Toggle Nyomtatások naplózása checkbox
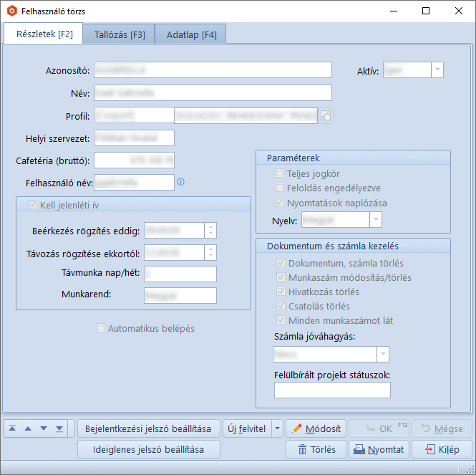Image resolution: width=476 pixels, height=475 pixels. (x=280, y=203)
